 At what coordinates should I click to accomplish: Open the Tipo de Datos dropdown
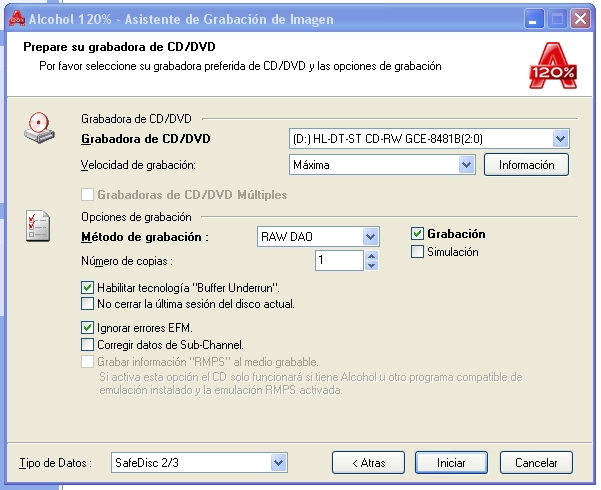point(279,463)
